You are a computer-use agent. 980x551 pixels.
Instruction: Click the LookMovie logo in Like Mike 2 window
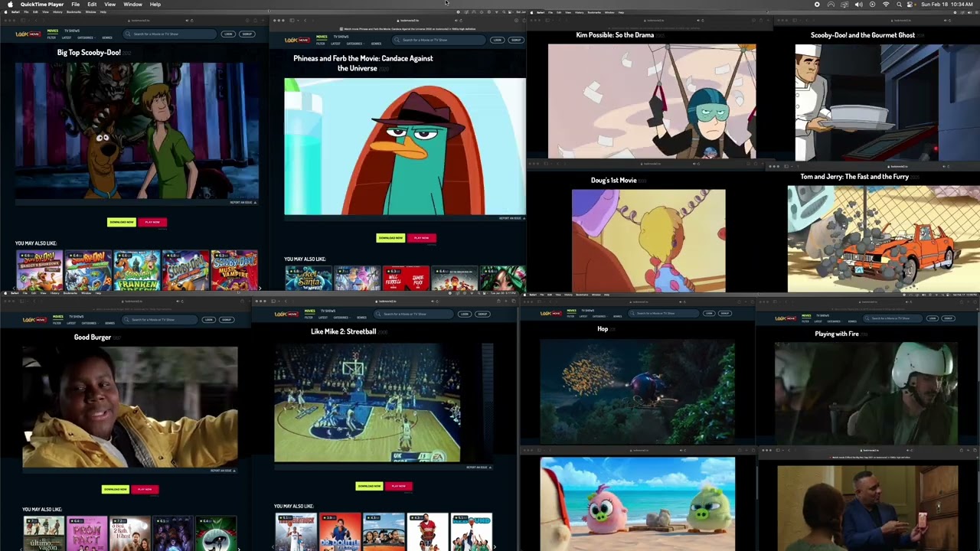286,314
